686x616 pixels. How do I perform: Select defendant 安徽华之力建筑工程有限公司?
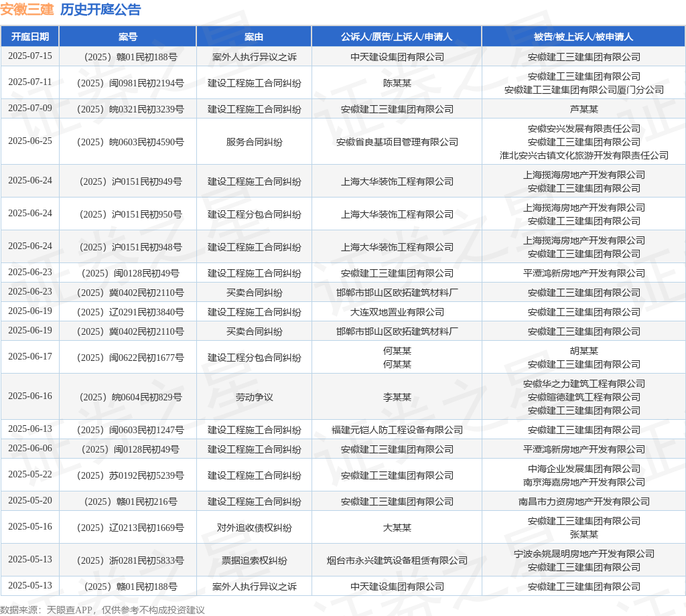click(x=584, y=384)
